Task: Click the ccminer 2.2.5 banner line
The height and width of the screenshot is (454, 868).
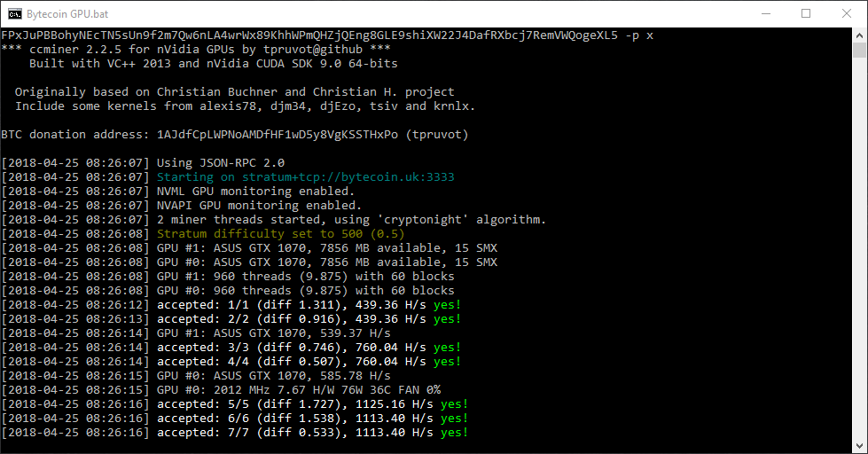Action: [196, 50]
